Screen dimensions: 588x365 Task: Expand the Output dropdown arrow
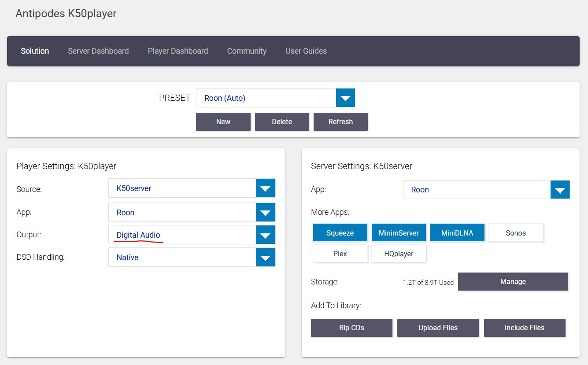pos(265,235)
